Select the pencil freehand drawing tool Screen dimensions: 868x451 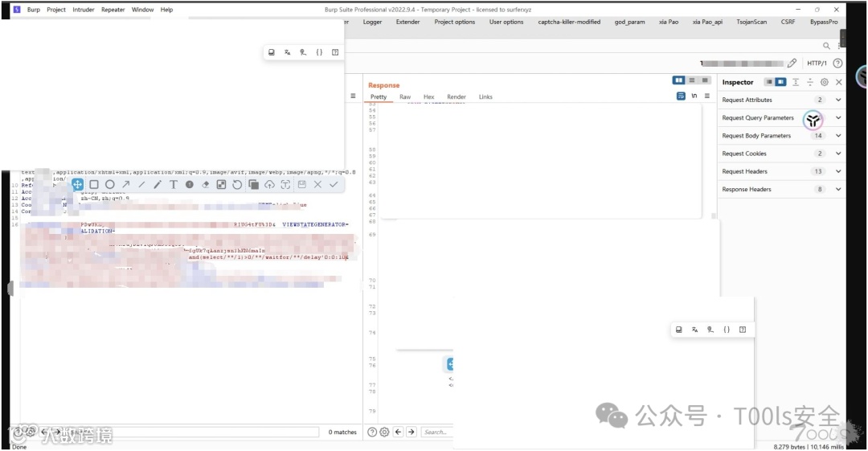[x=158, y=185]
